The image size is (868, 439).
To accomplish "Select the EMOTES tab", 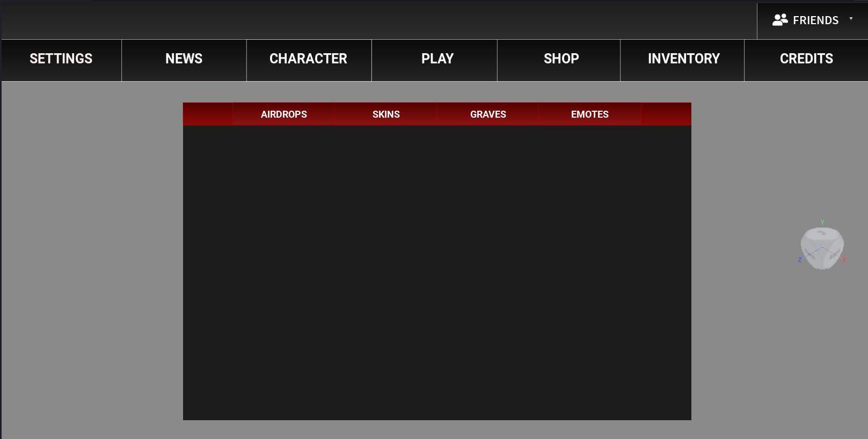I will [x=590, y=114].
